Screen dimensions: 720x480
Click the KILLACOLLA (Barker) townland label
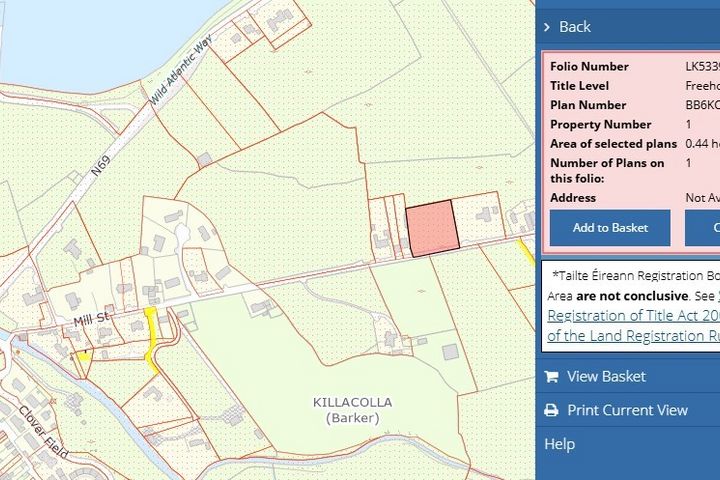(353, 410)
